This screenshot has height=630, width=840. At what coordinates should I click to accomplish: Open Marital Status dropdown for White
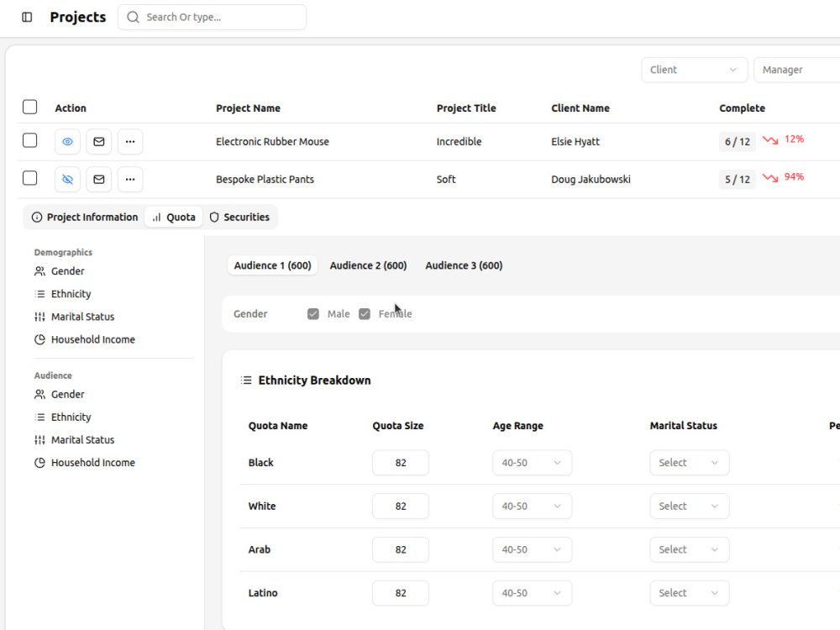[690, 507]
